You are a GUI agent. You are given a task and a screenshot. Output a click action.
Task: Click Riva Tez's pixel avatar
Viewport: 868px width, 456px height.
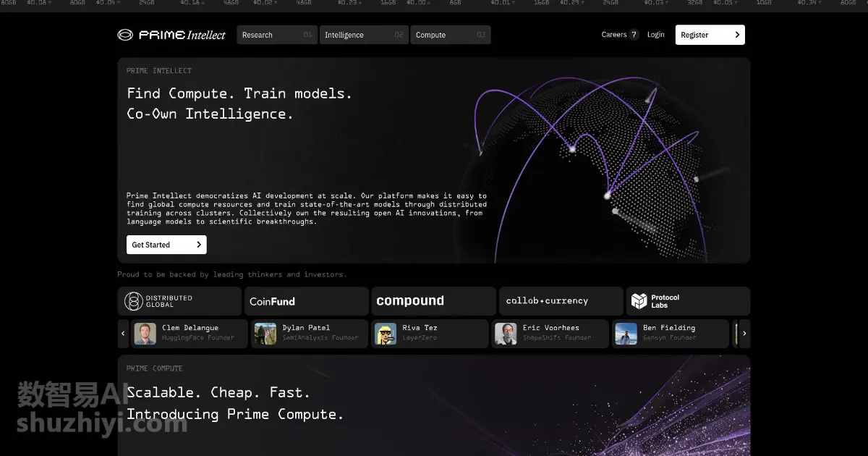[386, 334]
